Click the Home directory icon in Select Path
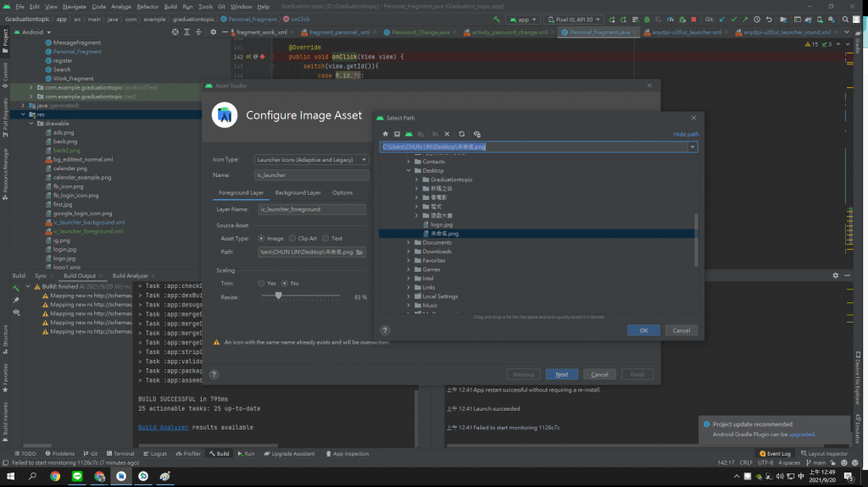Viewport: 868px width, 487px height. point(386,134)
